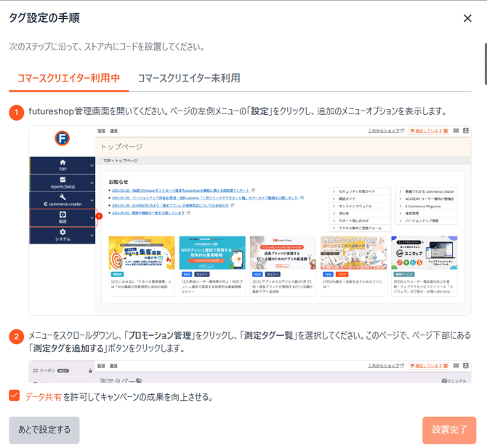Expand the 設定 menu chevron in step 1 screenshot

point(92,217)
